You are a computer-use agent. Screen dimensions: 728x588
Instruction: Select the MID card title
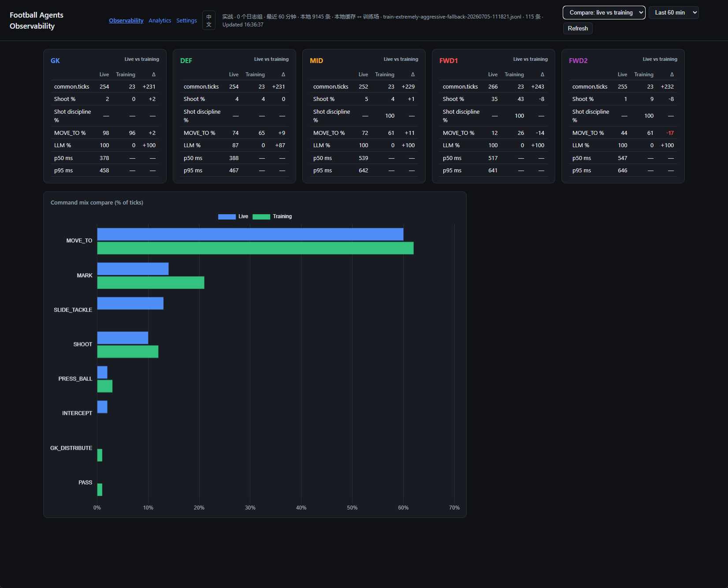(316, 61)
